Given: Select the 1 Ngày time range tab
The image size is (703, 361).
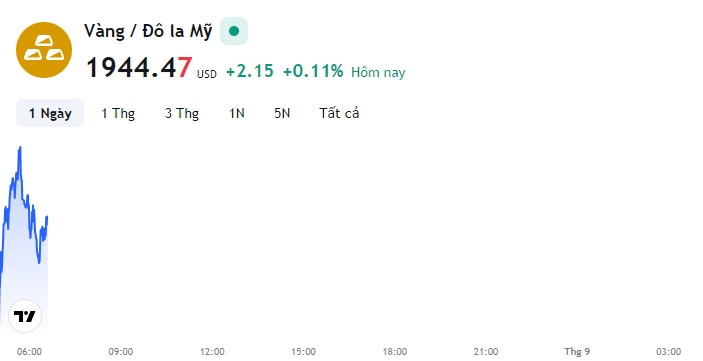Looking at the screenshot, I should pos(50,113).
